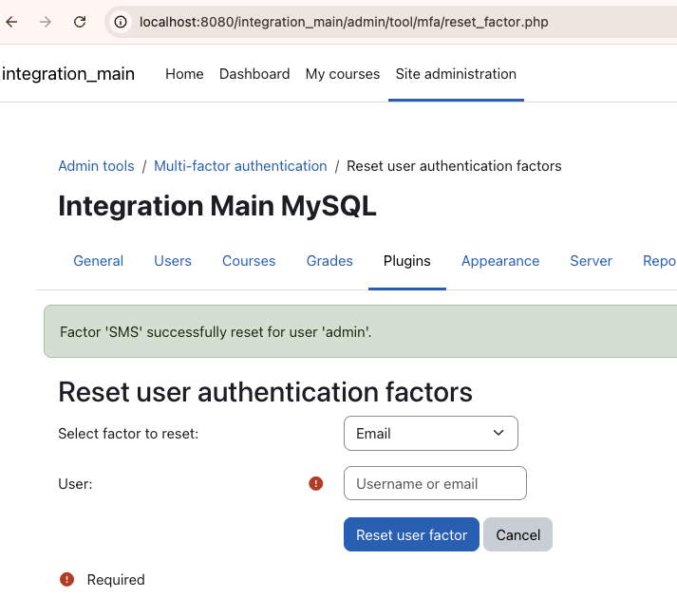Focus the Username or email field

click(x=435, y=483)
